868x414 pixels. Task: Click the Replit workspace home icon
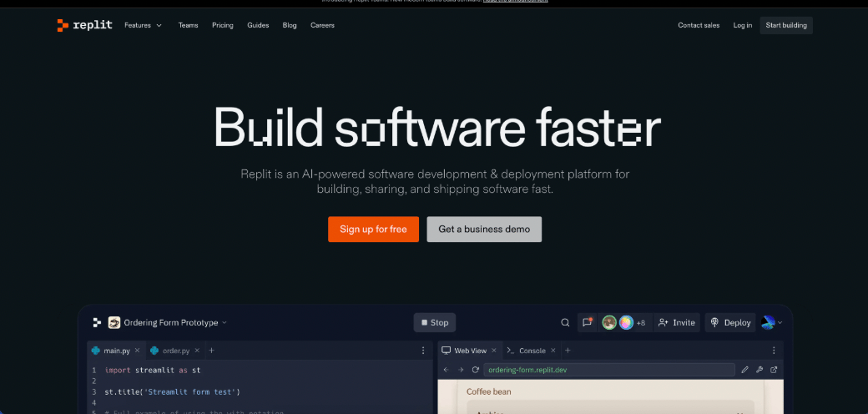[97, 322]
